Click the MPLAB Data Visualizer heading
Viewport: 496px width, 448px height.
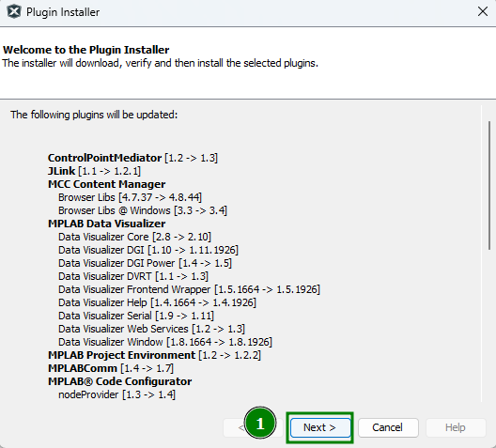click(106, 224)
